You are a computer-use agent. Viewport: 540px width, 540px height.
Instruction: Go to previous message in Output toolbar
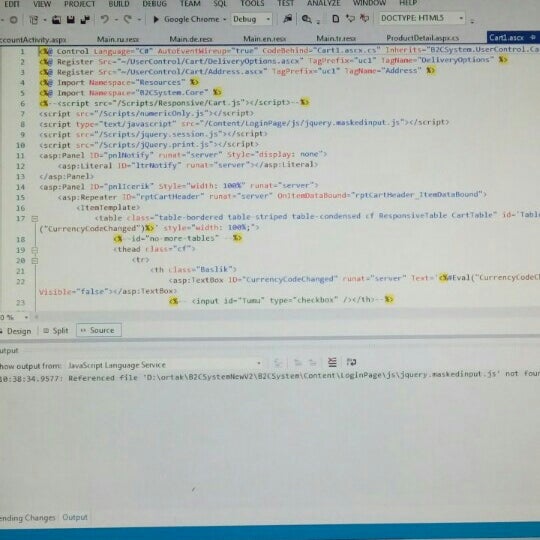pos(297,362)
